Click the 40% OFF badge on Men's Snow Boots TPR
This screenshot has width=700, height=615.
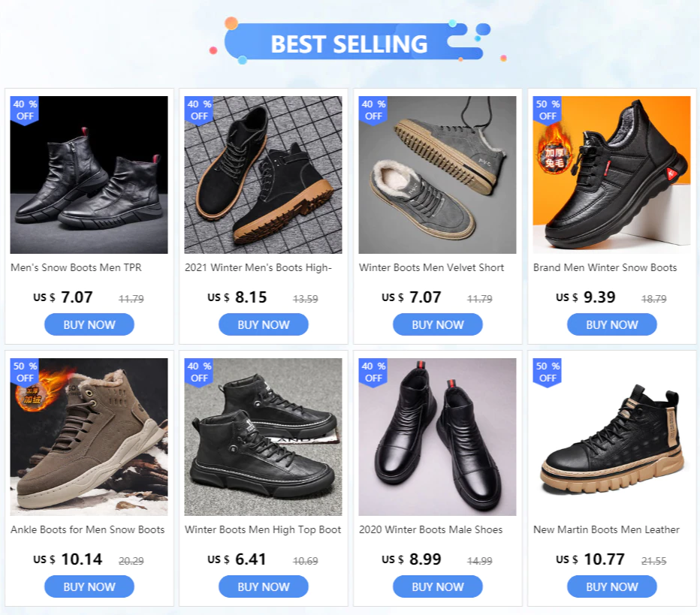pos(25,110)
